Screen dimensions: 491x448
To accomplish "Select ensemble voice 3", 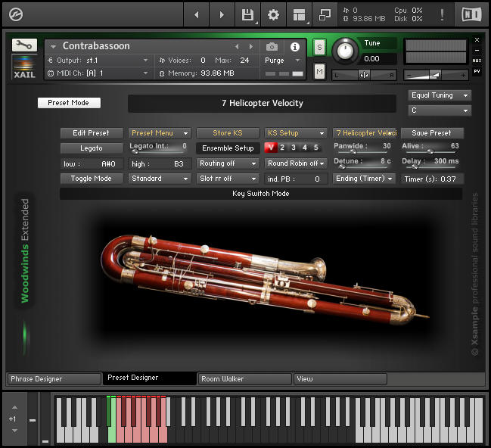I will click(294, 148).
